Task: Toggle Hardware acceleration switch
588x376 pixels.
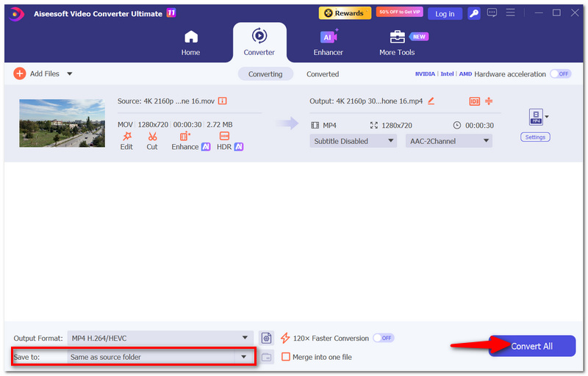Action: click(x=561, y=73)
